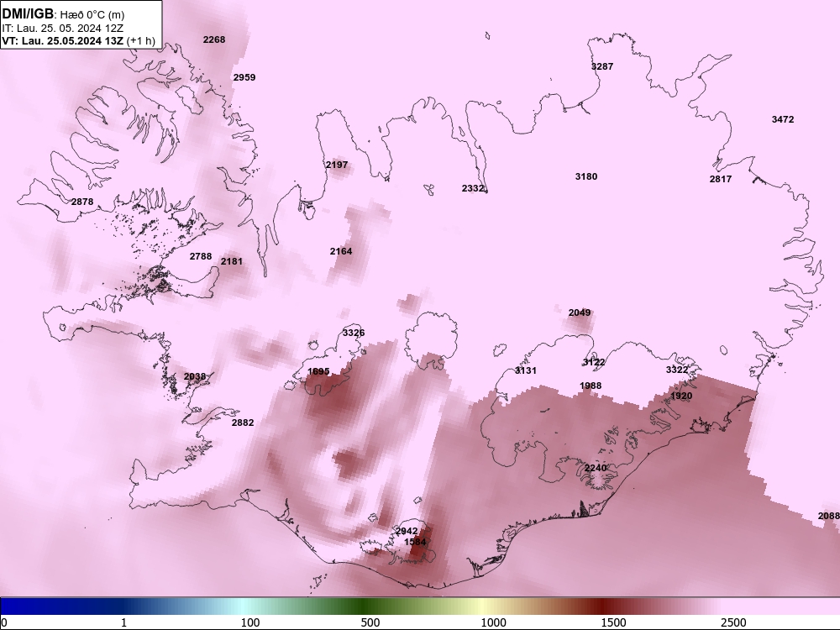Click the value 3472 offshore east
The height and width of the screenshot is (630, 840).
pos(783,119)
